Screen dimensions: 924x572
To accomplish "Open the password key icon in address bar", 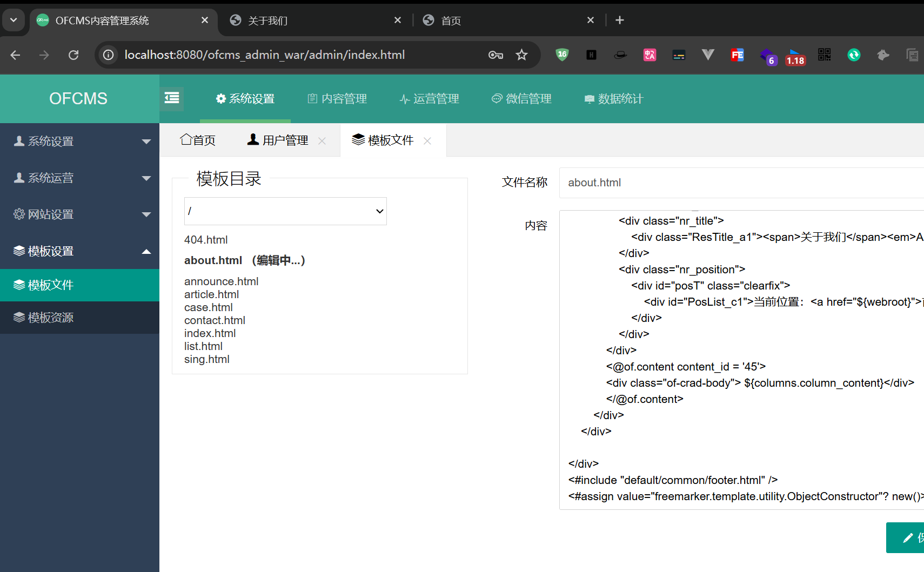I will point(496,55).
